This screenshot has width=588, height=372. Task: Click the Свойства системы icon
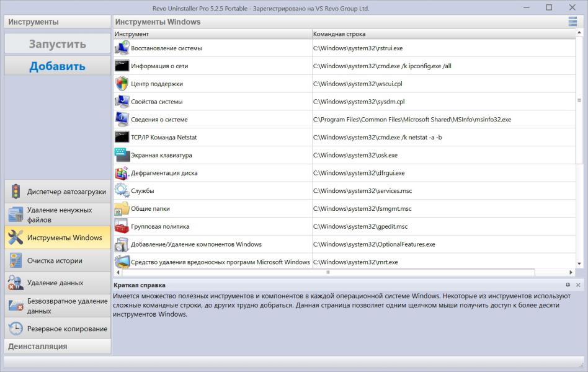point(122,102)
